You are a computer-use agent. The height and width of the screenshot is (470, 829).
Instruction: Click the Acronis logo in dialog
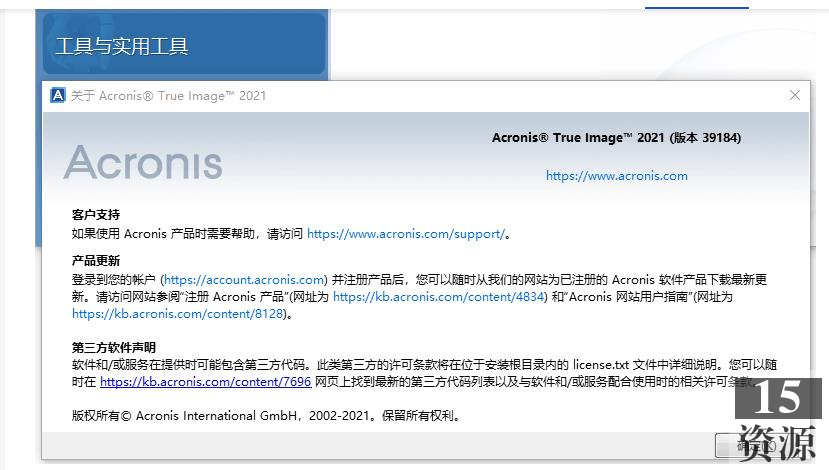coord(143,162)
